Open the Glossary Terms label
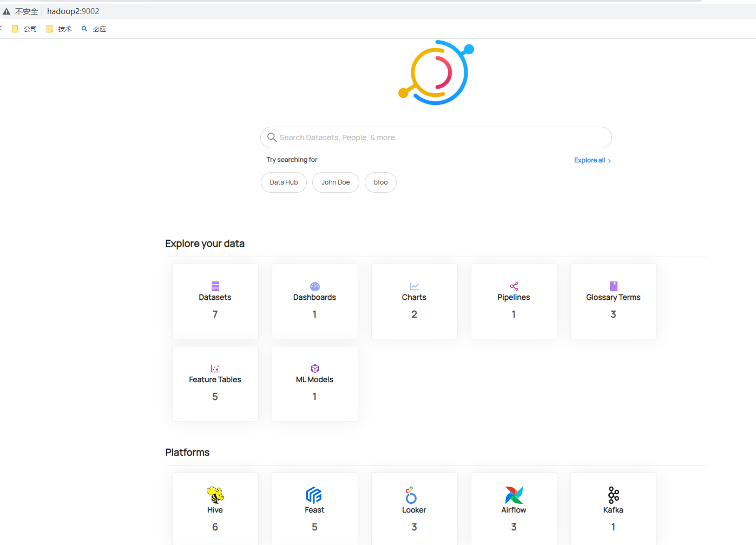756x545 pixels. [613, 297]
